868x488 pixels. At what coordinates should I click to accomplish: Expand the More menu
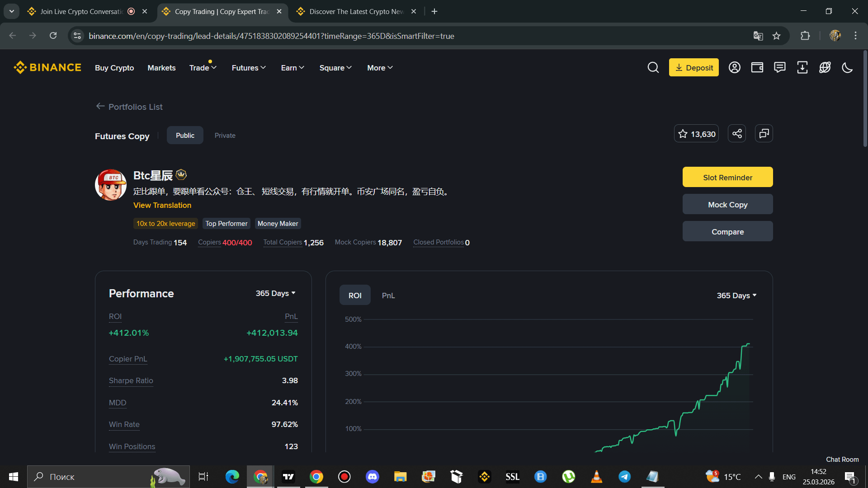[380, 68]
